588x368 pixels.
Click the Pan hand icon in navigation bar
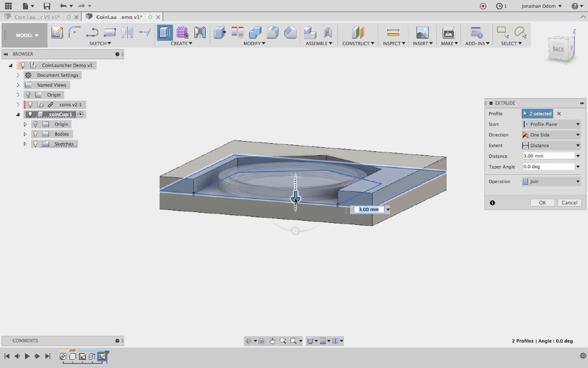(272, 341)
